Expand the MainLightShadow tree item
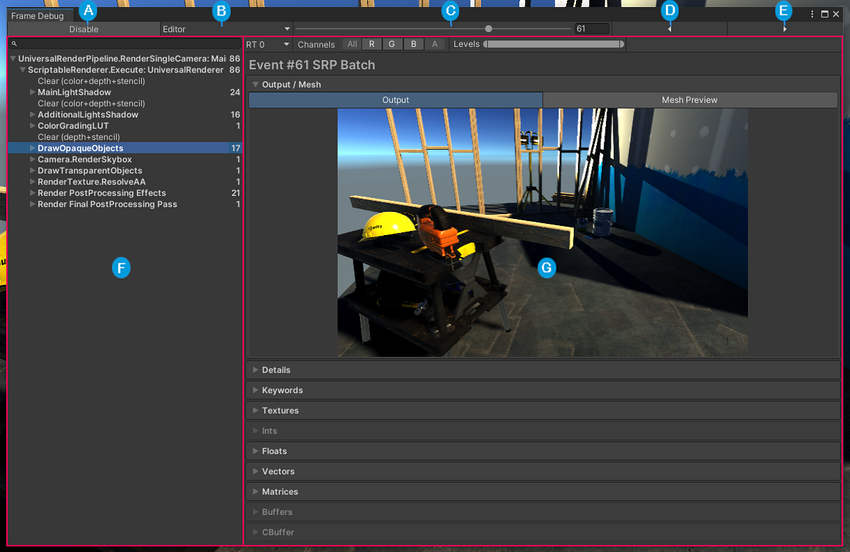850x552 pixels. pyautogui.click(x=33, y=93)
